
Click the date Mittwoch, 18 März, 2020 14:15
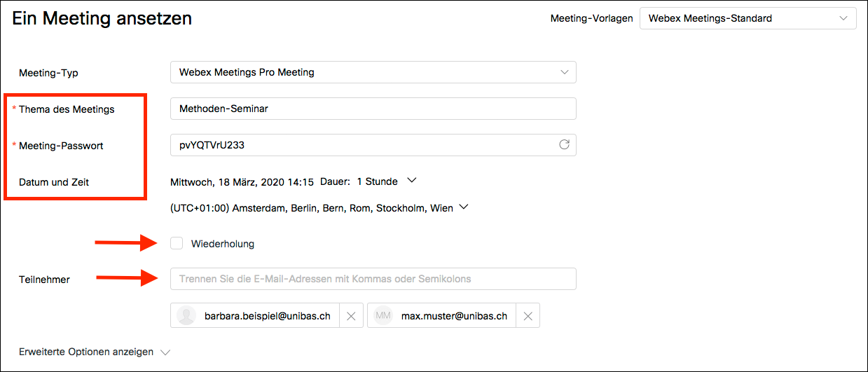click(242, 181)
